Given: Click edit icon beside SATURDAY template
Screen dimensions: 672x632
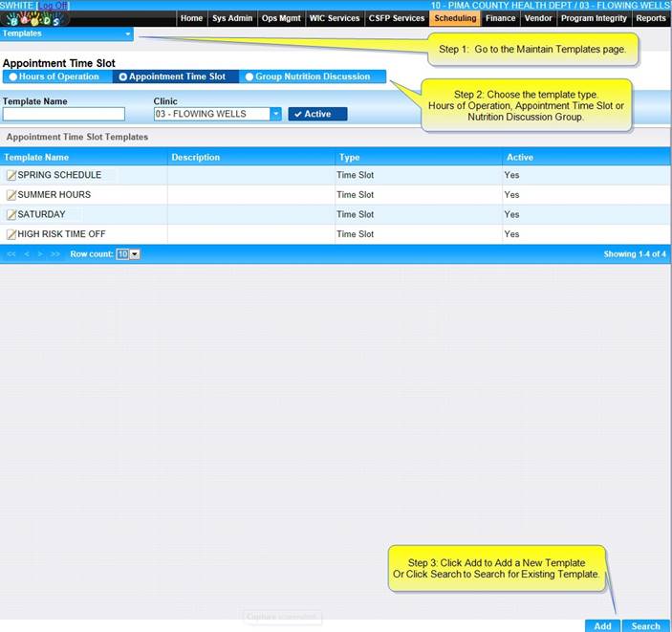Looking at the screenshot, I should [11, 215].
